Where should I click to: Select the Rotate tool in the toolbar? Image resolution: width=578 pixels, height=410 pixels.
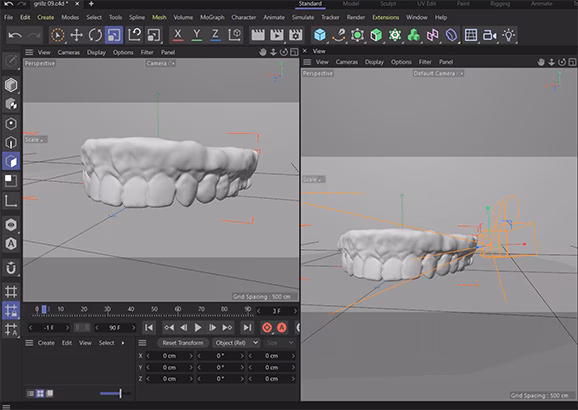click(x=95, y=35)
